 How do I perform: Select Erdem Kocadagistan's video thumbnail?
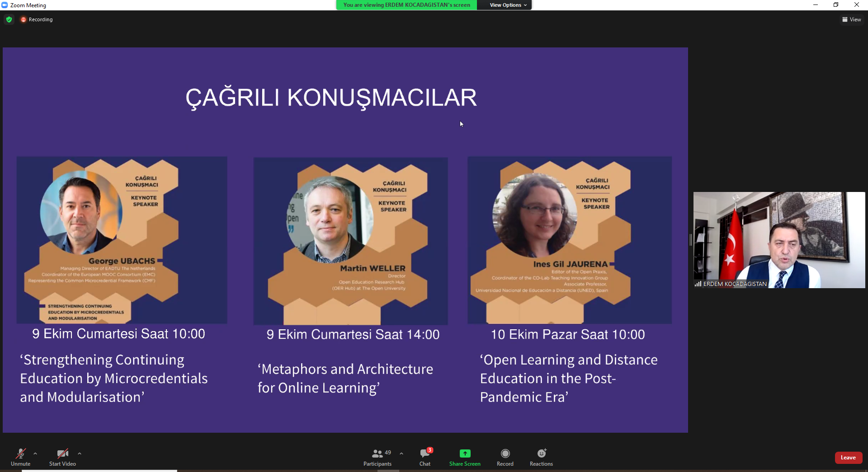tap(779, 239)
